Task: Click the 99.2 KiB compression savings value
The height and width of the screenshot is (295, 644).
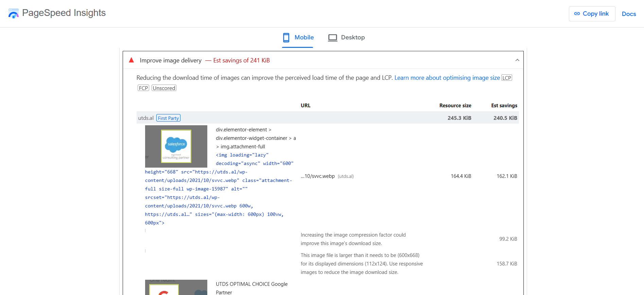Action: pyautogui.click(x=508, y=239)
